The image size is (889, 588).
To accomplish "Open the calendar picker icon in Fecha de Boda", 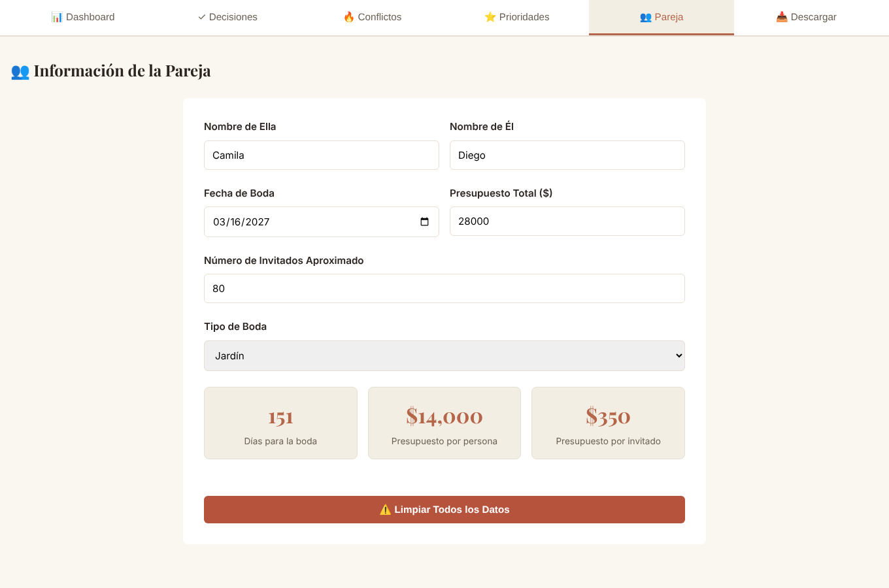I will 424,221.
